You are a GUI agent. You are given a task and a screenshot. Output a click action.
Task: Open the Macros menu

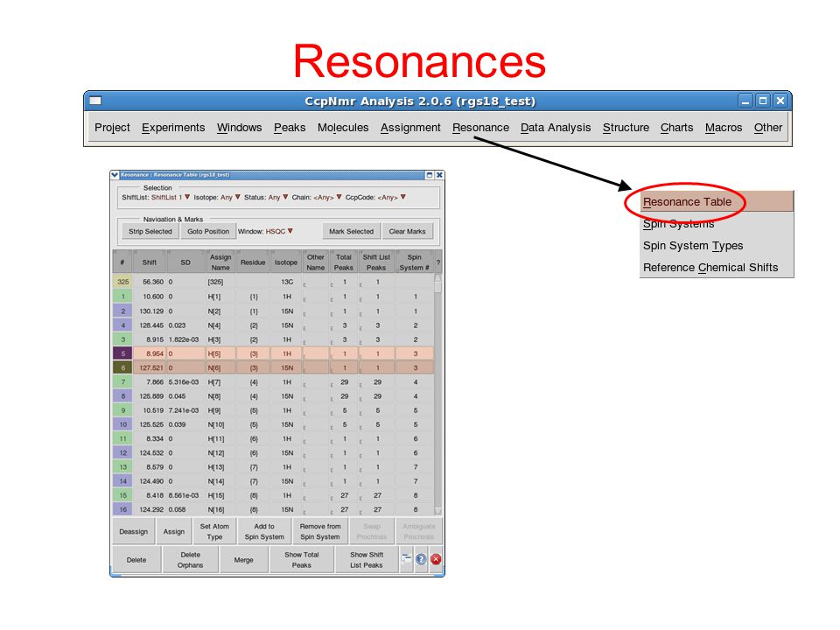(x=724, y=128)
